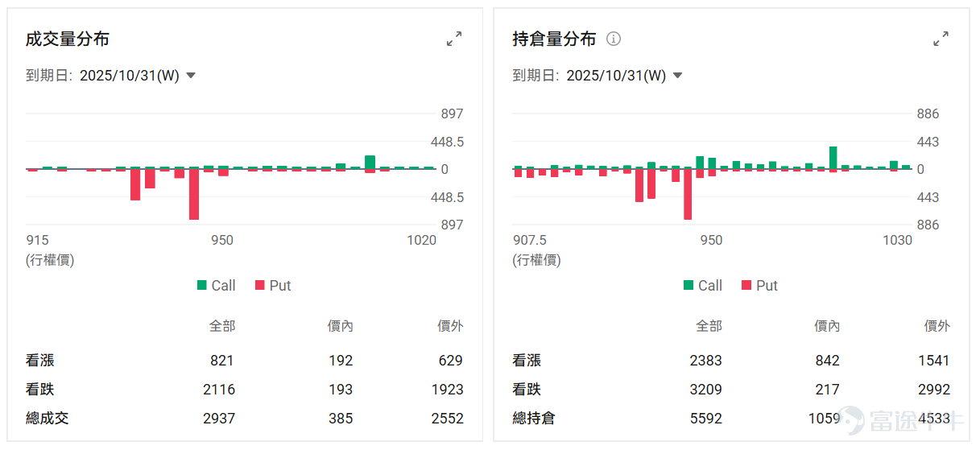This screenshot has width=980, height=450.
Task: Click the value 385 in 總成交 row
Action: coord(341,419)
